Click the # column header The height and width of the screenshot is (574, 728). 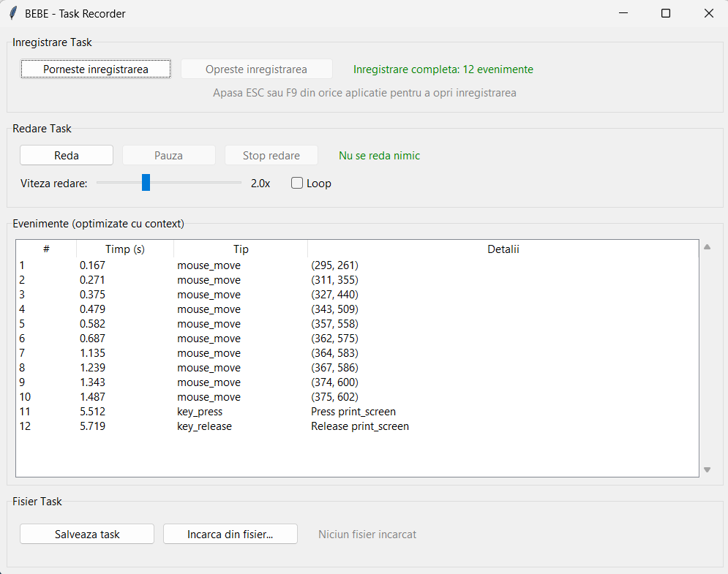click(x=46, y=249)
